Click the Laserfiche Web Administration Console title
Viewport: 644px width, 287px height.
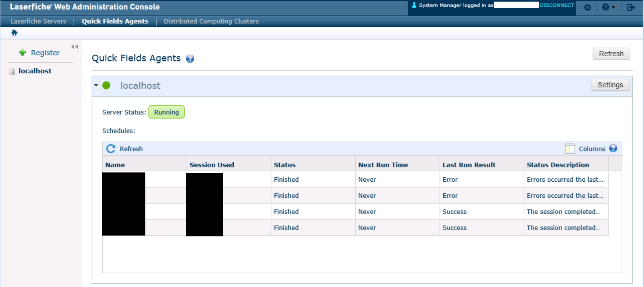pos(85,7)
